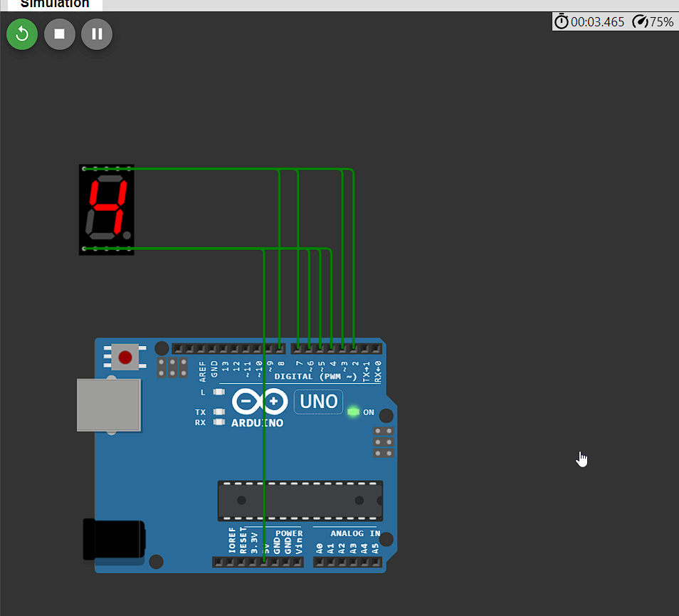This screenshot has width=679, height=616.
Task: Pause the simulation
Action: click(x=97, y=34)
